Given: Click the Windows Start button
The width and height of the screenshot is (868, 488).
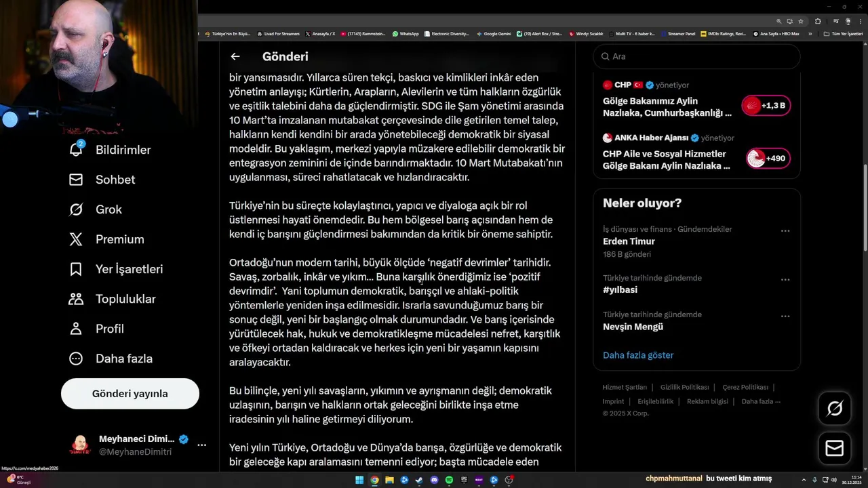Looking at the screenshot, I should (359, 480).
